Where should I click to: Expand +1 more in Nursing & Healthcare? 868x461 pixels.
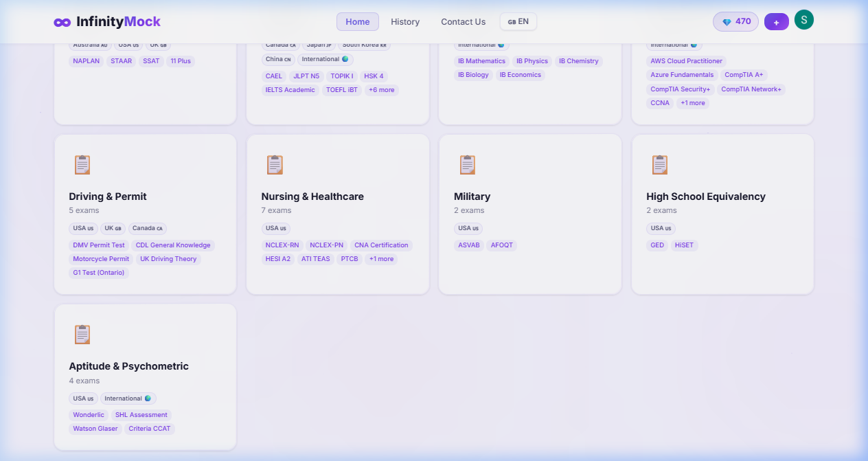381,259
